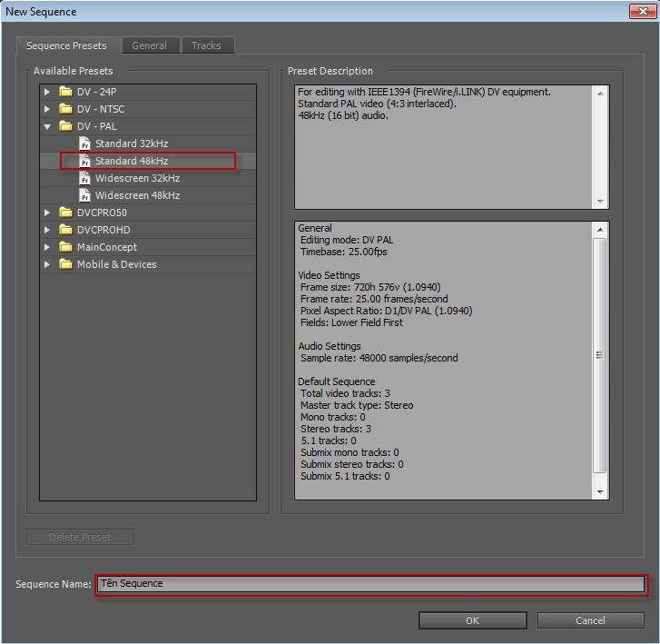Select the MainConcept folder label

[x=107, y=247]
